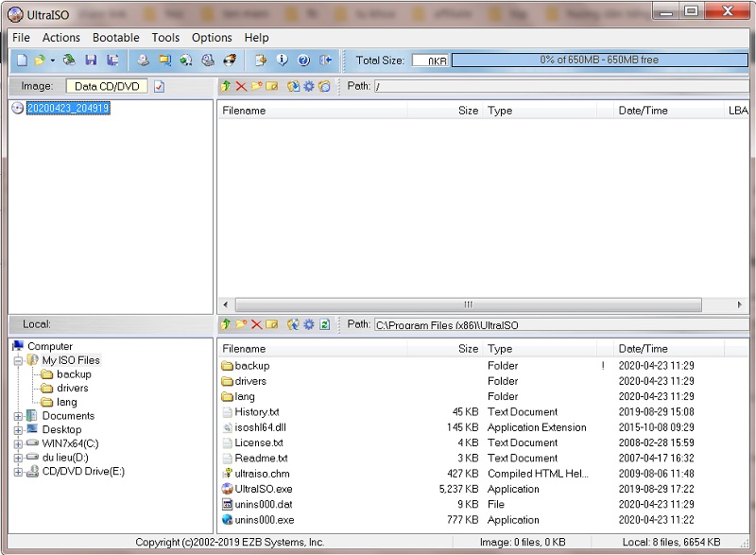
Task: Click Rename icon in Image pane toolbar
Action: coord(272,86)
